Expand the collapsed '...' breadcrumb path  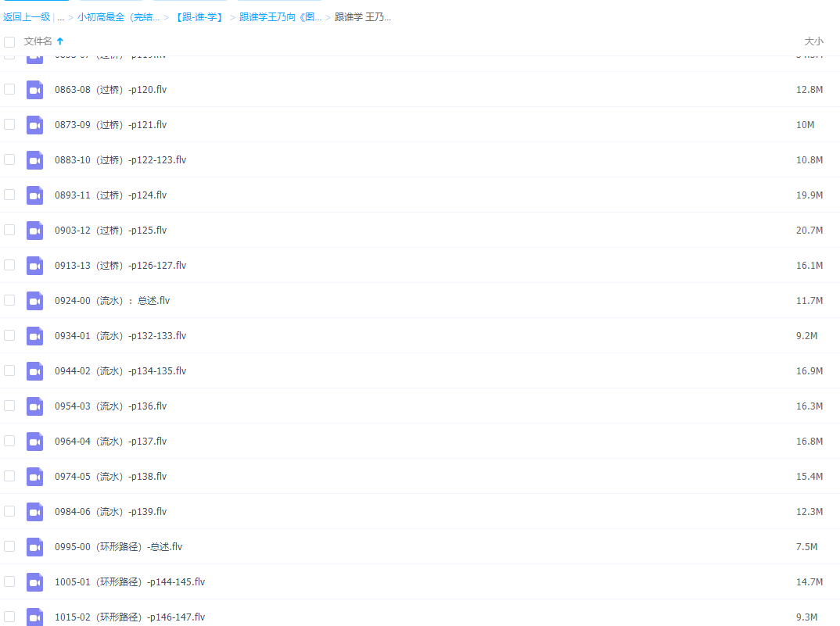click(60, 17)
